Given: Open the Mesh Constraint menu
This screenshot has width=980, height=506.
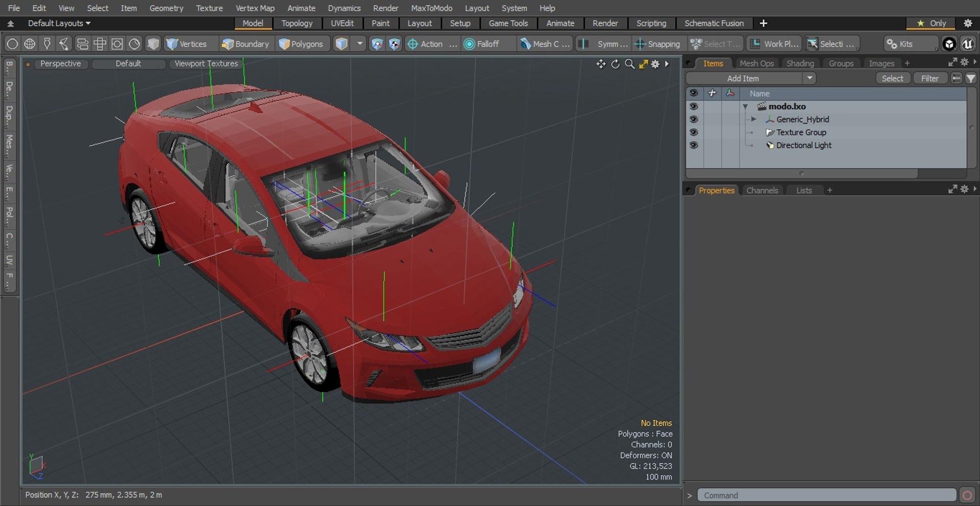Looking at the screenshot, I should tap(545, 44).
